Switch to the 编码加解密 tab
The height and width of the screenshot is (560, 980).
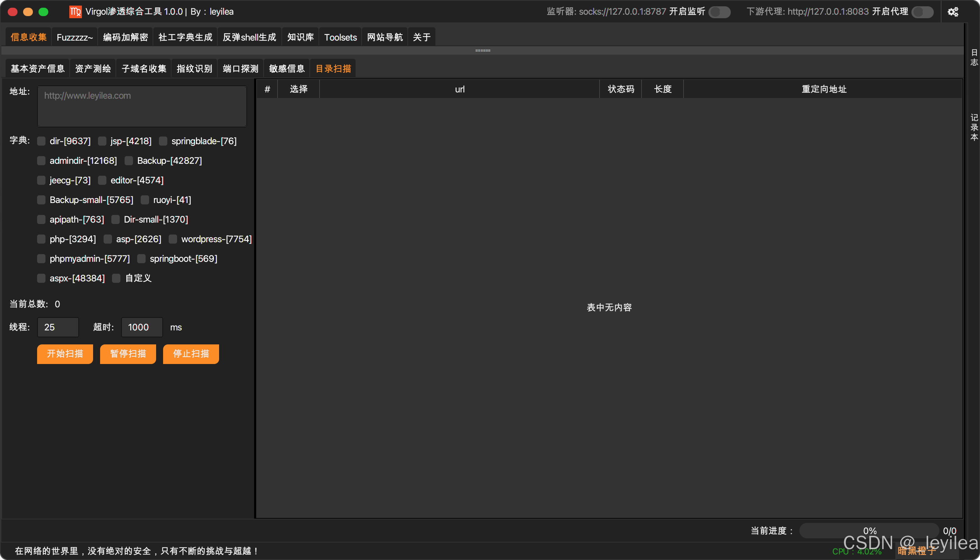tap(125, 37)
